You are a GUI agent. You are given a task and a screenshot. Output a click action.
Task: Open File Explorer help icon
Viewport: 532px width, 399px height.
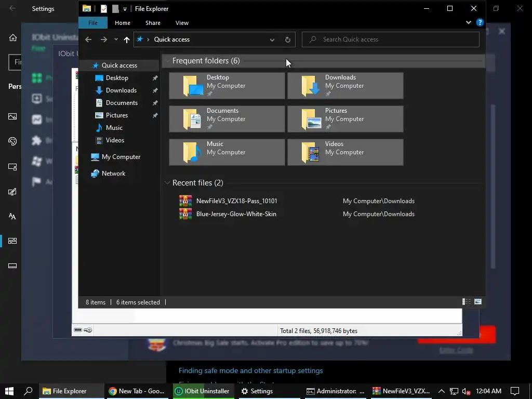click(x=480, y=22)
